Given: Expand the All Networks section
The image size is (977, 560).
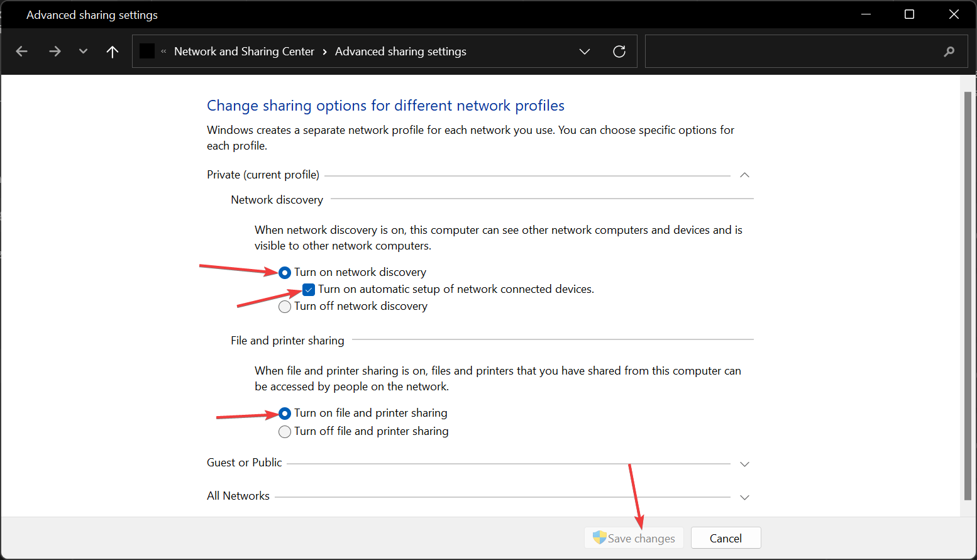Looking at the screenshot, I should tap(744, 497).
